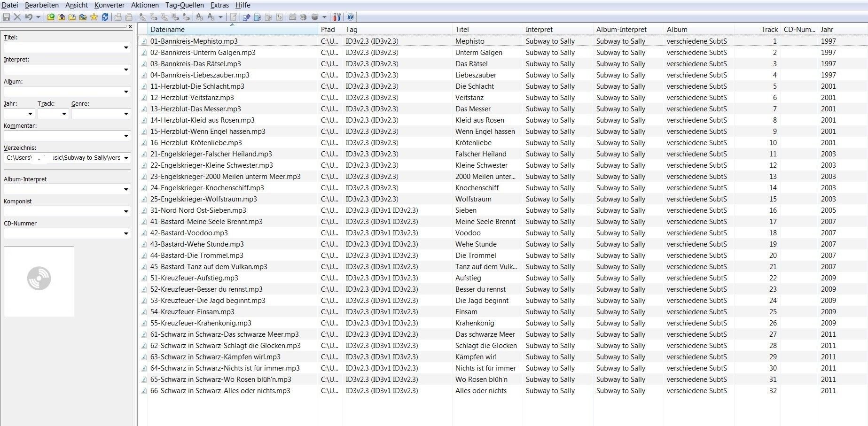Click the Tag to Tag converter icon

pos(186,17)
